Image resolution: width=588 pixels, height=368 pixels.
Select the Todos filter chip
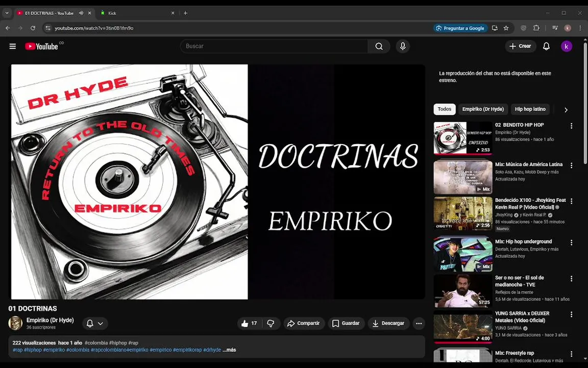[445, 109]
